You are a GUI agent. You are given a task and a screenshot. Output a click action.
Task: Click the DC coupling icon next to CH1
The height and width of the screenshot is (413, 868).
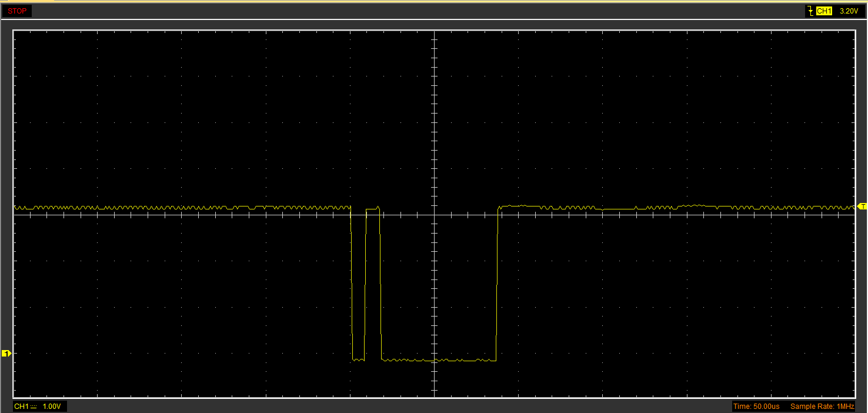34,407
